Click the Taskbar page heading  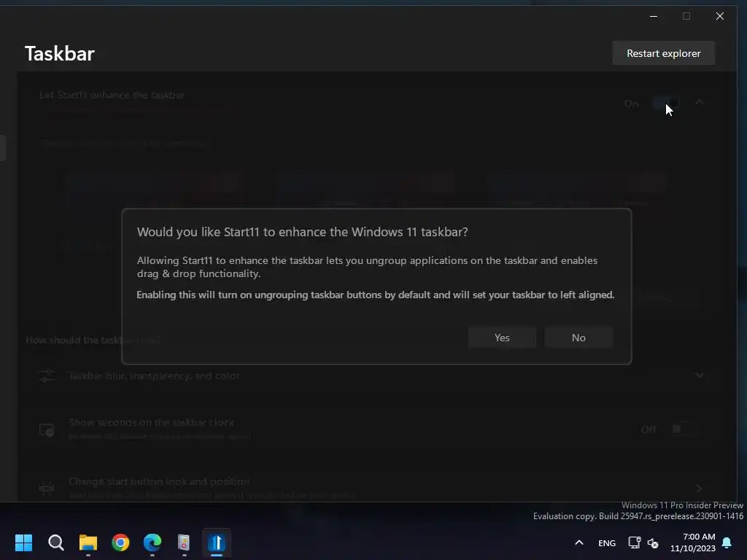pos(60,54)
